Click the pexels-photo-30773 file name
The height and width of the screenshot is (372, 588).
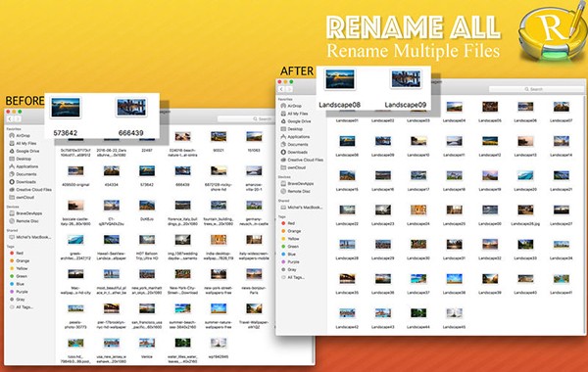75,324
